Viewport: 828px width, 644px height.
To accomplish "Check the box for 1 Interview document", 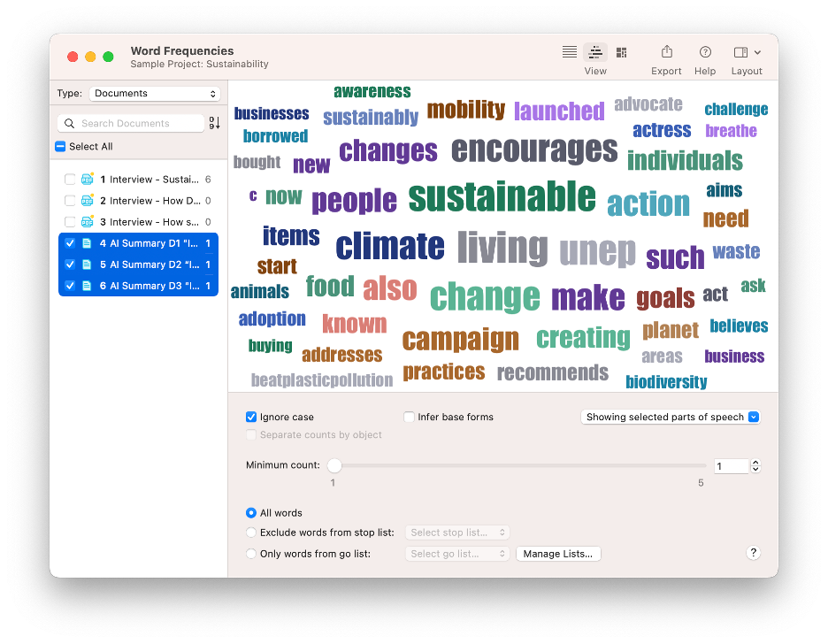I will coord(71,180).
